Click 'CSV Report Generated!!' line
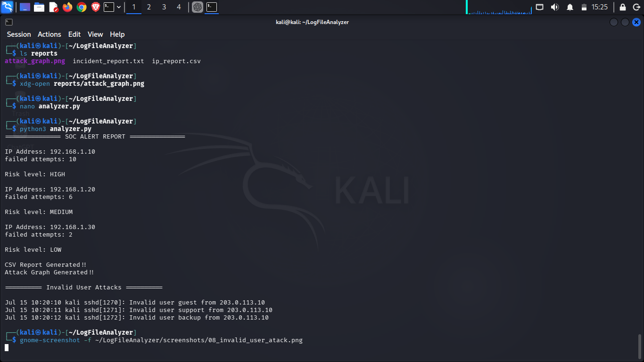 [46, 265]
